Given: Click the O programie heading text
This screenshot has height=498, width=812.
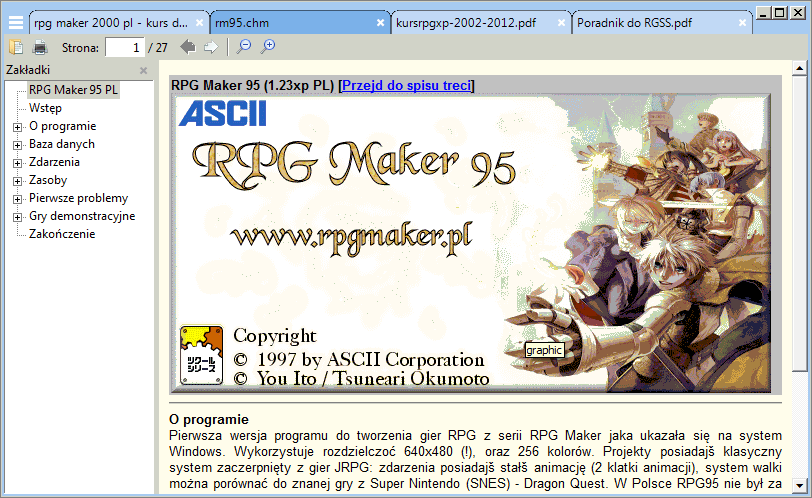Looking at the screenshot, I should [209, 419].
